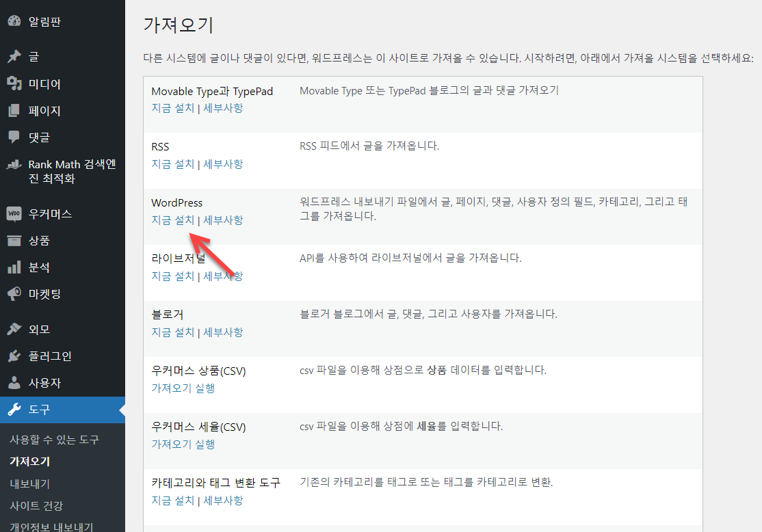Click 지금 설치 for Movable Type과 TypePad
The width and height of the screenshot is (762, 532).
point(172,108)
